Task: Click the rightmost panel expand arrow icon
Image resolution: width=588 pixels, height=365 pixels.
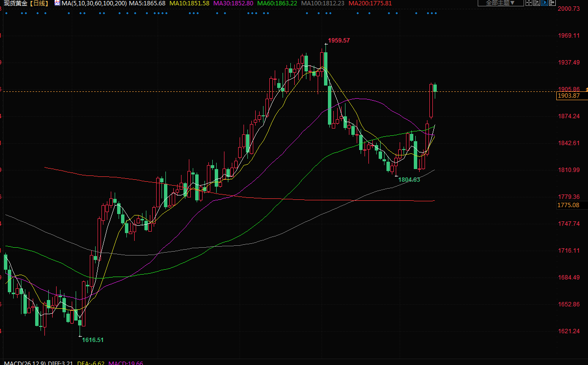Action: pos(552,2)
